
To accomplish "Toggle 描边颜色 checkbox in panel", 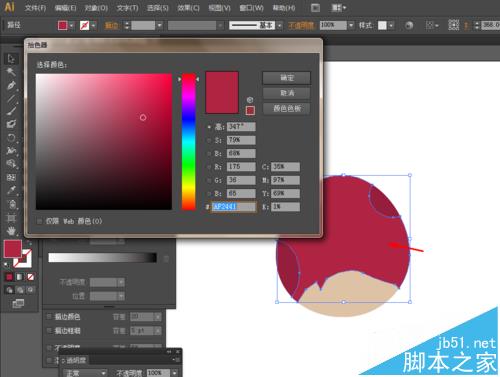I will 49,316.
